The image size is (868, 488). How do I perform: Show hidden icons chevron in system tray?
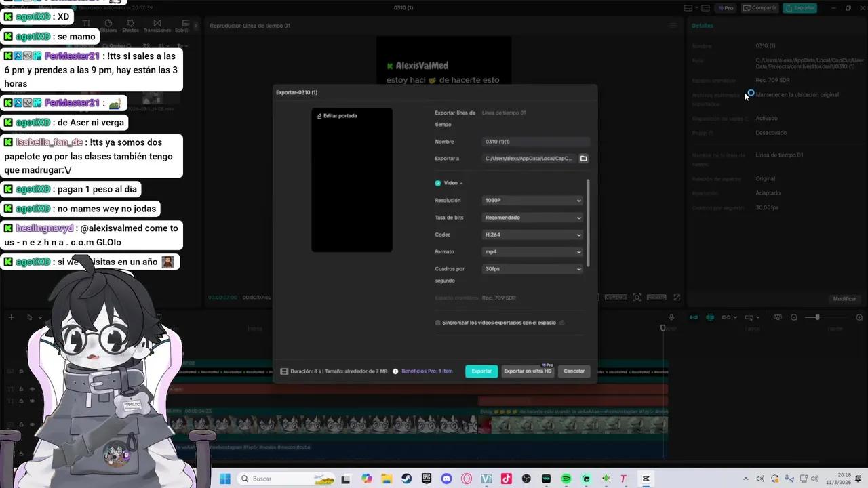coord(746,479)
